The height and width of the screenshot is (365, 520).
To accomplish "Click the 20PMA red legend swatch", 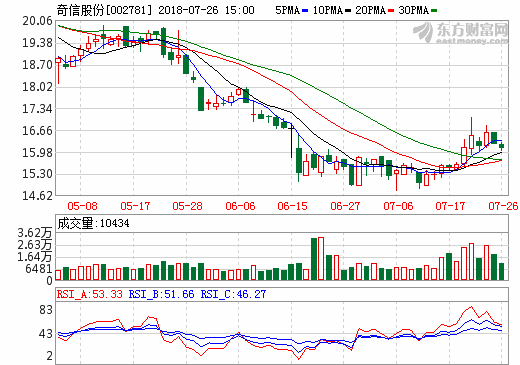I will 391,11.
